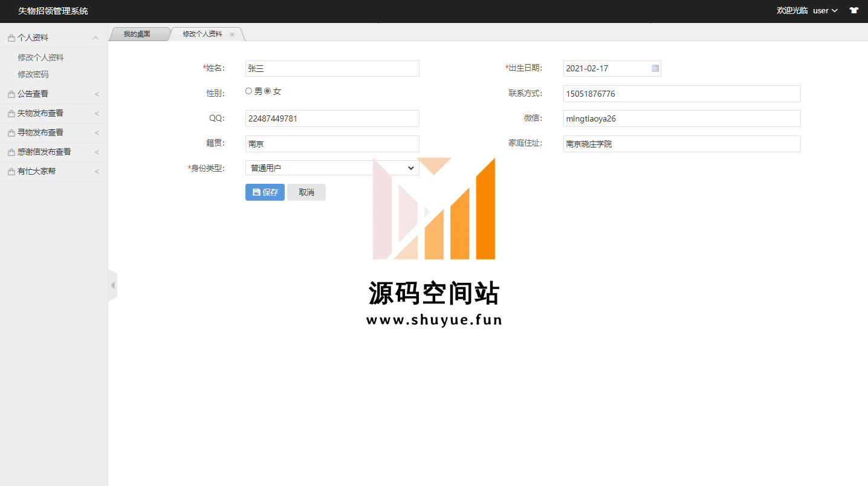Open the skin theme shirt icon

click(853, 11)
